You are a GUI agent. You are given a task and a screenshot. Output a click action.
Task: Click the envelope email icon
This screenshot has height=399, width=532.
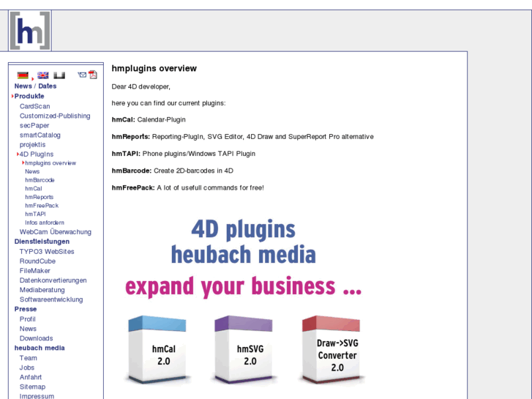pos(82,75)
